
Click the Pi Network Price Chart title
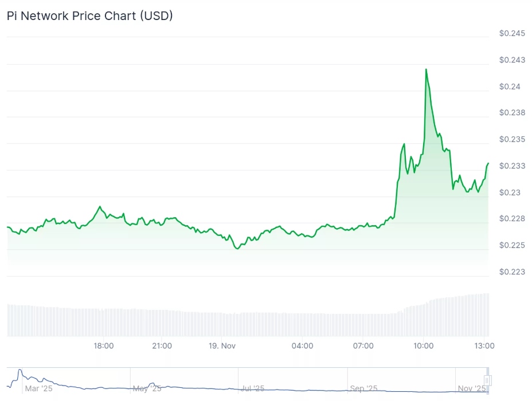coord(90,15)
